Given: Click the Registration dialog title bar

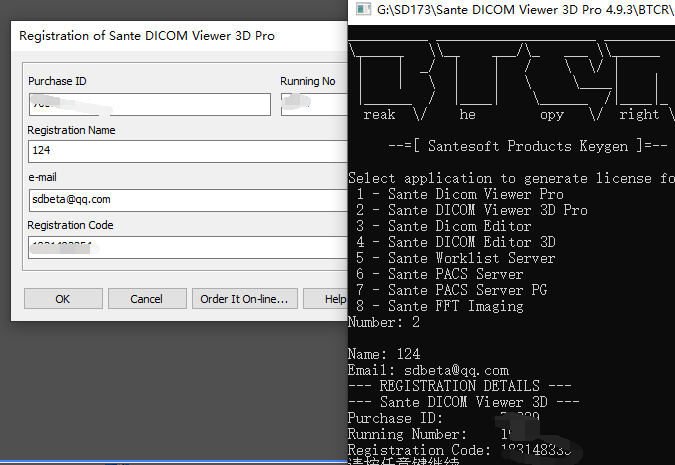Looking at the screenshot, I should [179, 36].
